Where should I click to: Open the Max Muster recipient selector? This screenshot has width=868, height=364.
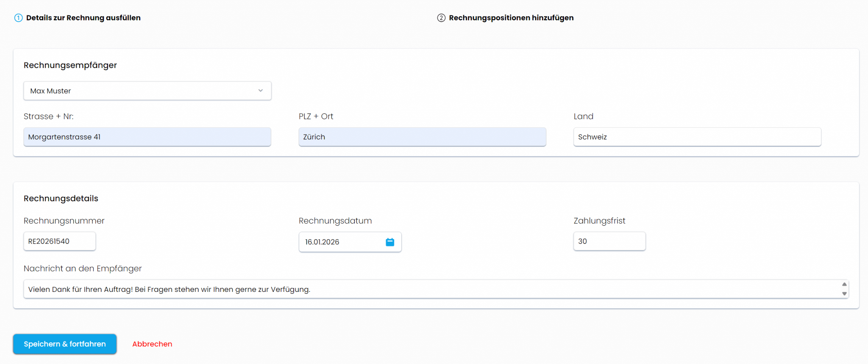click(x=140, y=91)
